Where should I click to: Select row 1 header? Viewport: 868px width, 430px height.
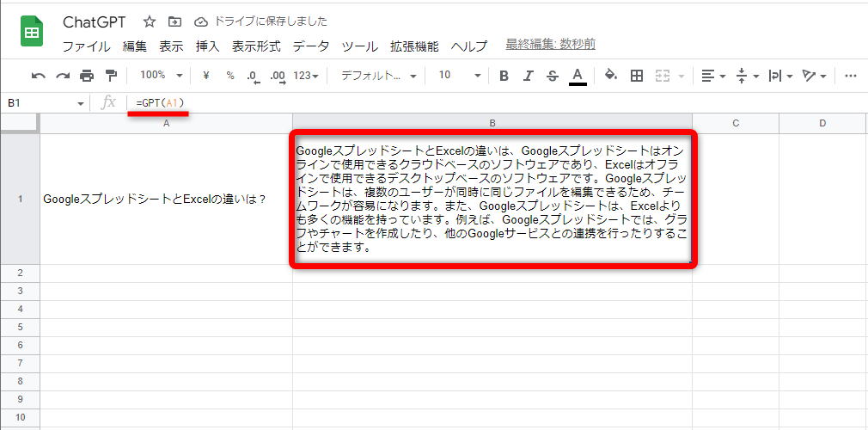coord(20,199)
